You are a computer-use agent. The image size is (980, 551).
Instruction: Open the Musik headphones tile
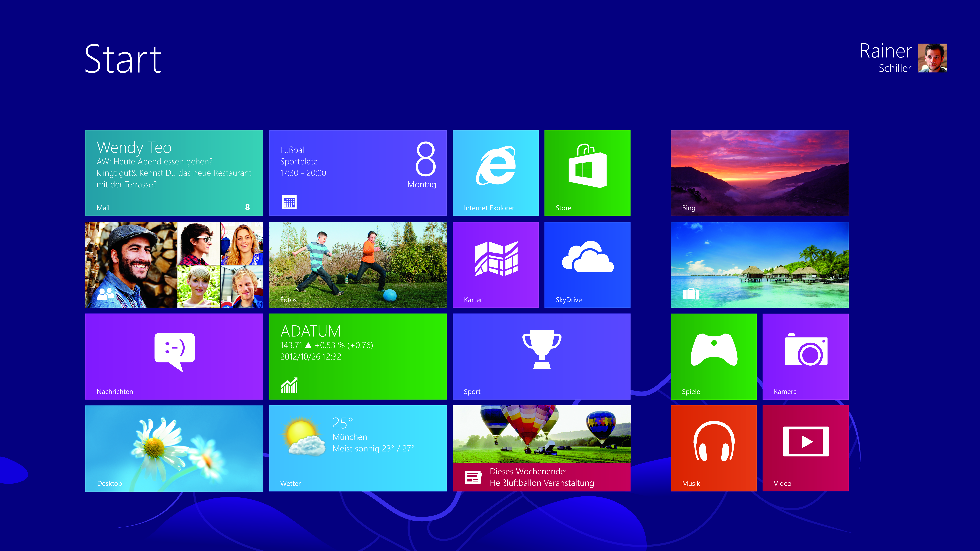pos(714,448)
